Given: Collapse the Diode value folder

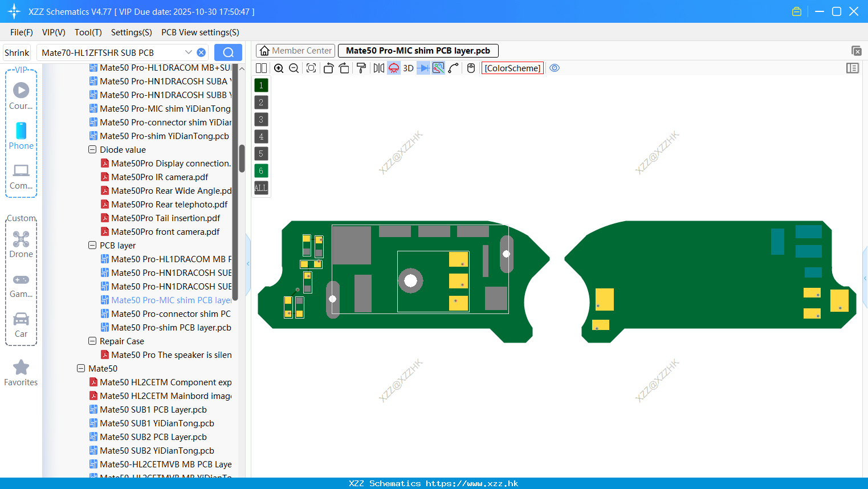Looking at the screenshot, I should pyautogui.click(x=92, y=150).
